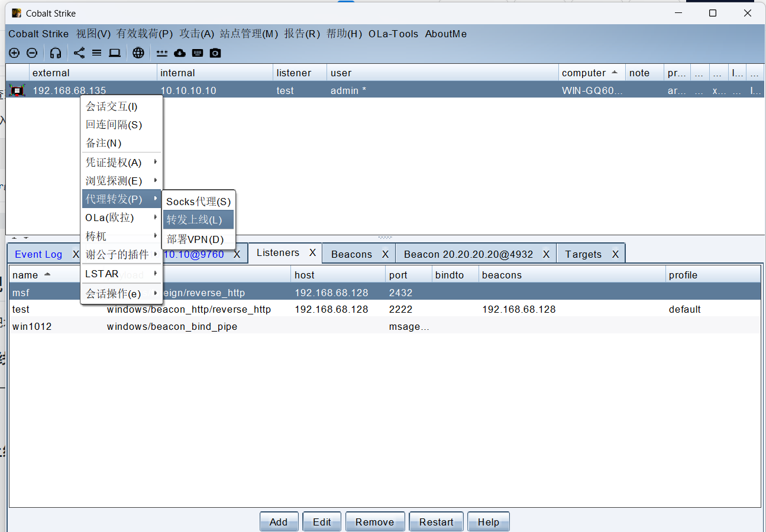Close the Beacons tab
Image resolution: width=766 pixels, height=532 pixels.
(385, 254)
